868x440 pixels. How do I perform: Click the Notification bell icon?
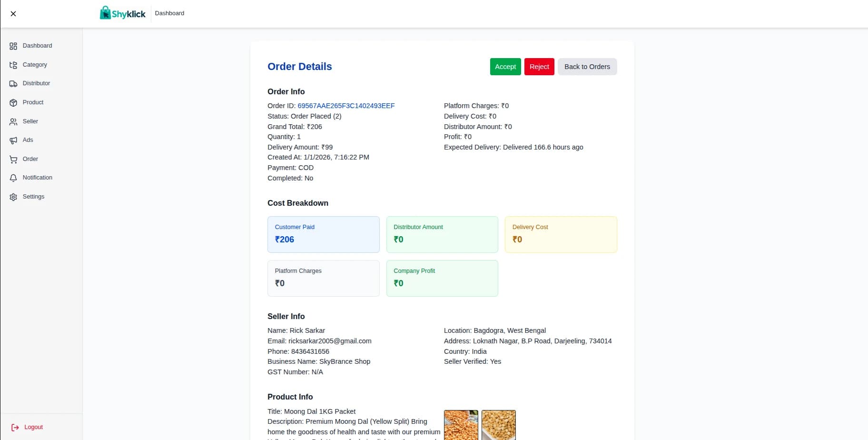click(x=13, y=178)
